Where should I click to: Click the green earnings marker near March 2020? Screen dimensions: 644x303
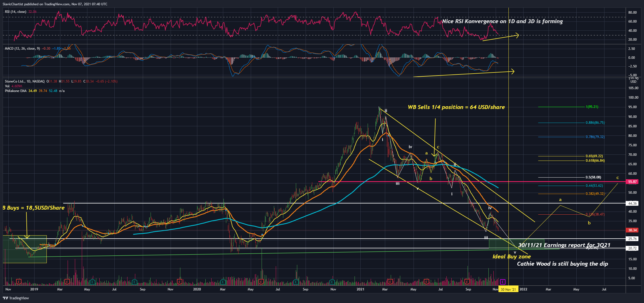coord(223,282)
